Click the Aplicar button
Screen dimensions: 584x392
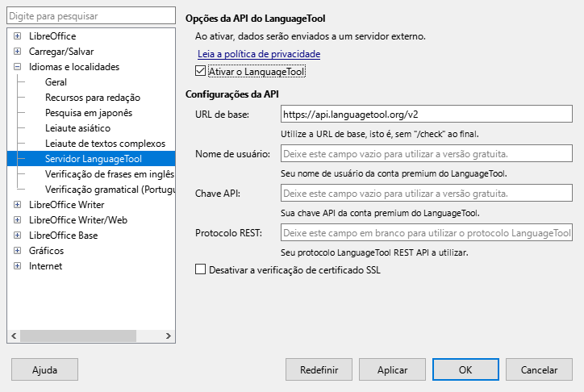[x=392, y=369]
